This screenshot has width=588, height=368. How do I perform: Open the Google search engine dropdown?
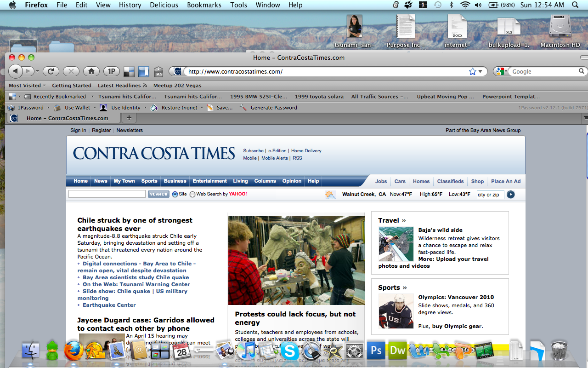(x=501, y=71)
